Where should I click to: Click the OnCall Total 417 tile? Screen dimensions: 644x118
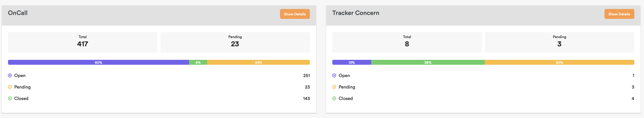click(83, 42)
